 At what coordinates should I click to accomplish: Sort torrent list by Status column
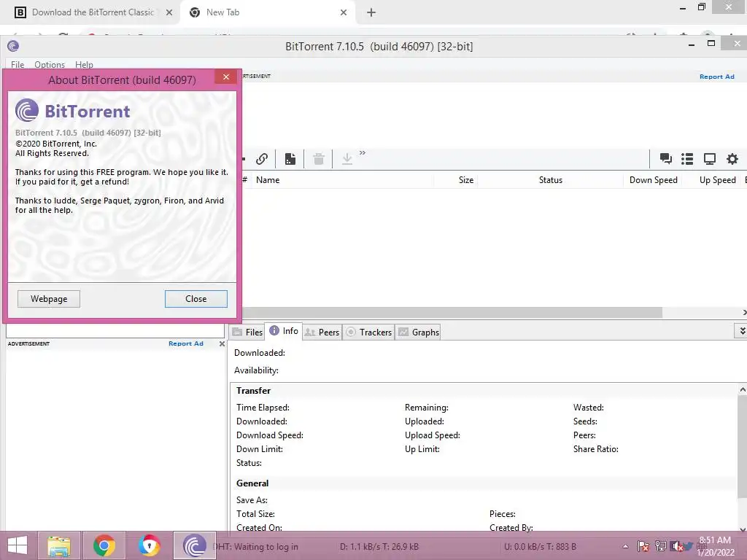click(550, 180)
